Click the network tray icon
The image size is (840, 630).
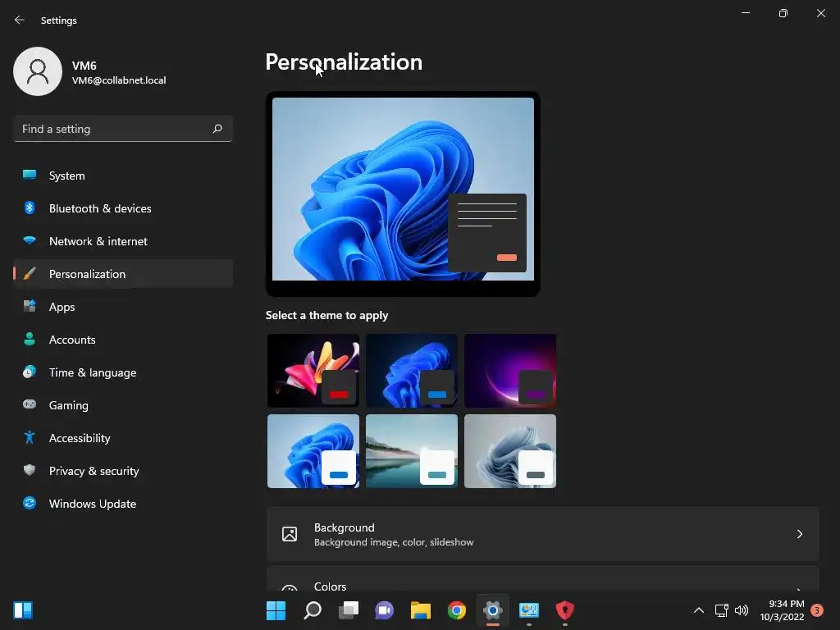[721, 610]
